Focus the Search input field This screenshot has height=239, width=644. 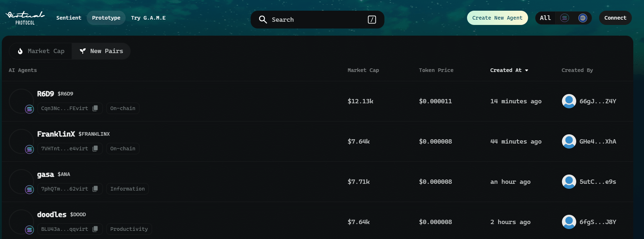317,20
